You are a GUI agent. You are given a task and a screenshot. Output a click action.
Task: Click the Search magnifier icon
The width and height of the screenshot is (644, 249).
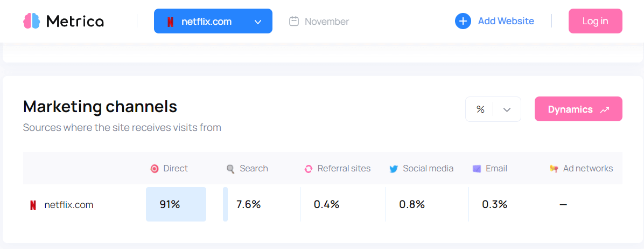pos(231,169)
